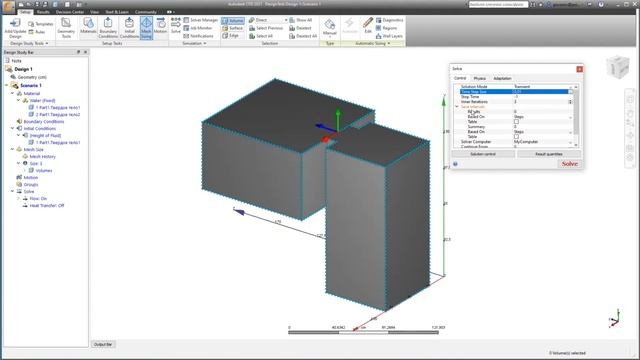Switch to Physics tab in Solve dialog
The height and width of the screenshot is (360, 640).
click(x=480, y=78)
